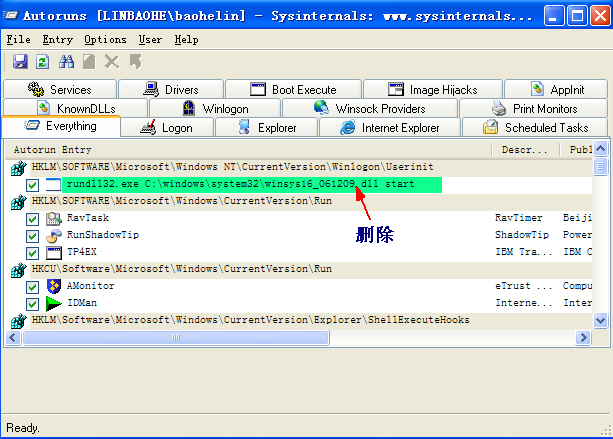Uncheck the AMonitor checkbox

[x=32, y=287]
